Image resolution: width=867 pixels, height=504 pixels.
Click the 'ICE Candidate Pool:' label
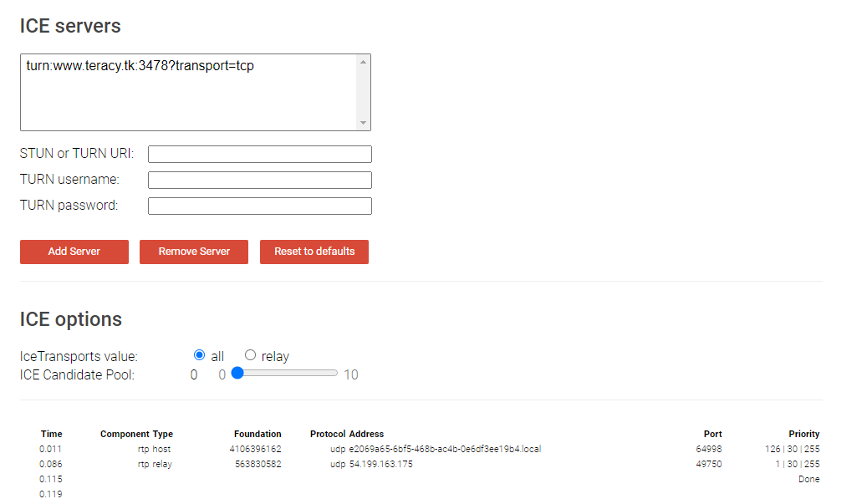pyautogui.click(x=77, y=374)
